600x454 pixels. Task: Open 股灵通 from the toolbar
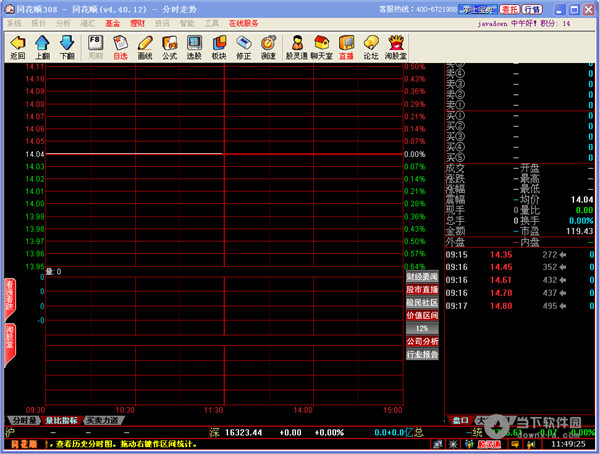(x=297, y=47)
